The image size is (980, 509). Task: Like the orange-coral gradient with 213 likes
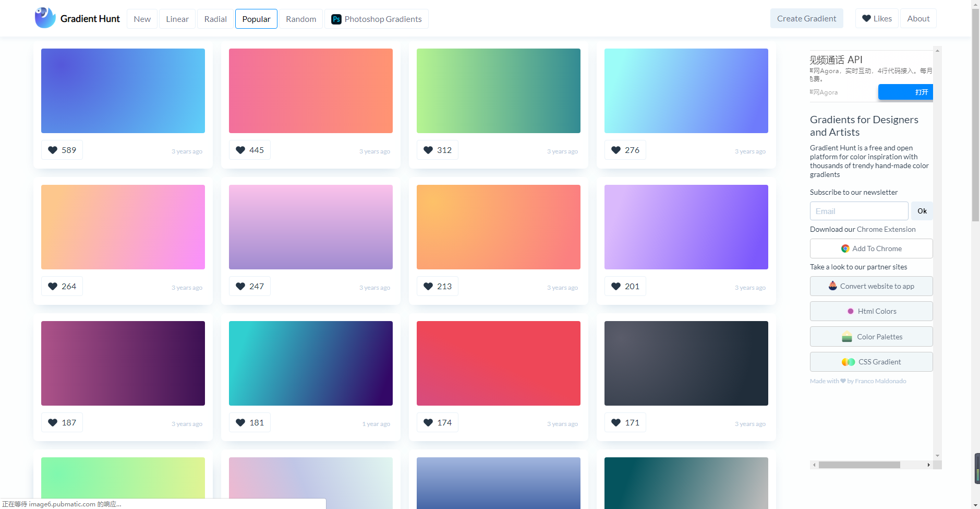pyautogui.click(x=438, y=286)
